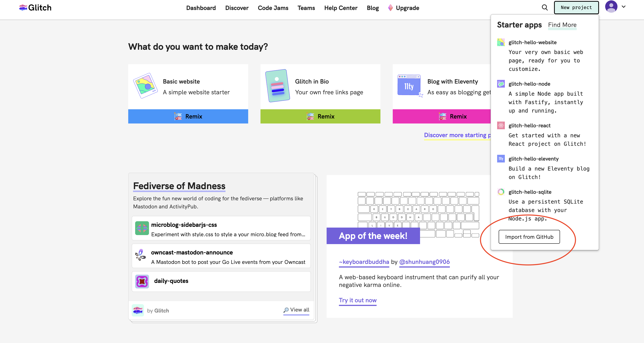Click the glitch-hello-react starter icon
644x343 pixels.
[501, 125]
